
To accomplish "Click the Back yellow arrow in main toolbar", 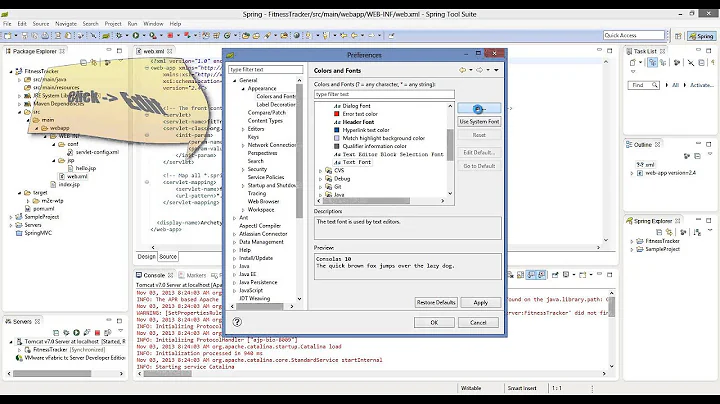I will tap(354, 35).
